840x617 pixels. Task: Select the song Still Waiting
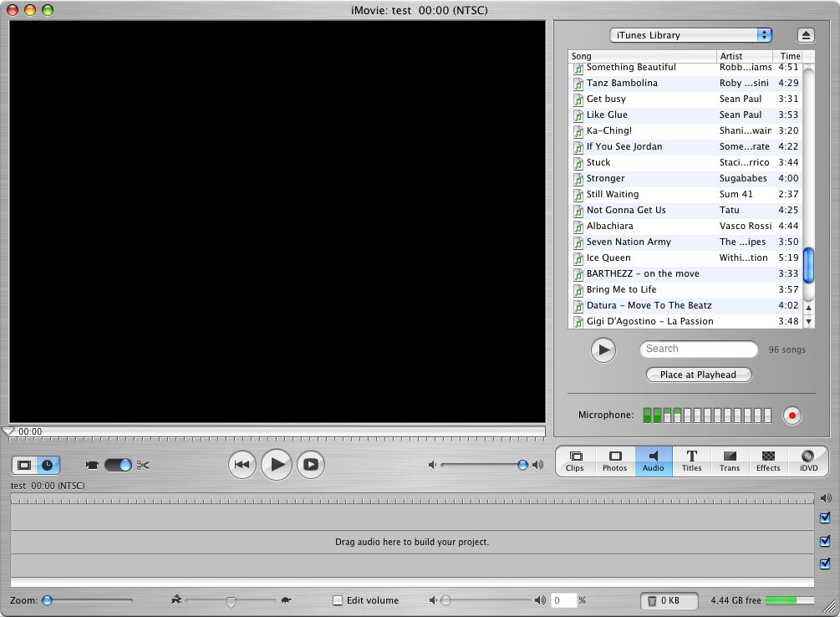pyautogui.click(x=685, y=195)
